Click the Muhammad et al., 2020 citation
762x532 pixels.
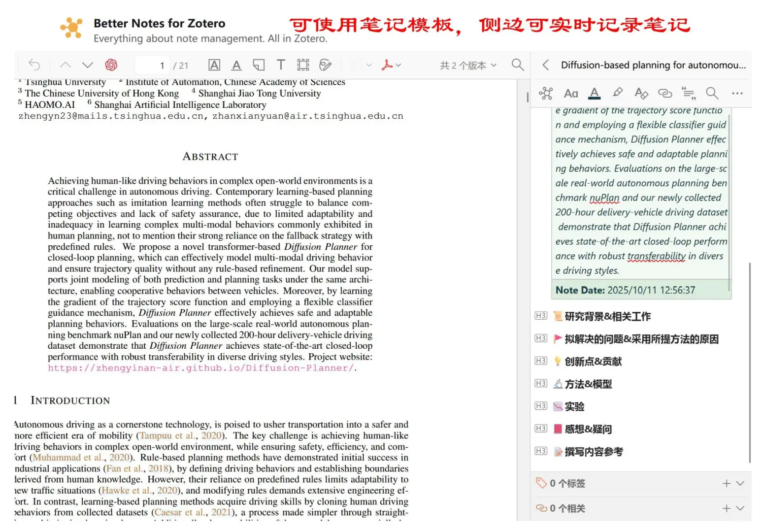[81, 458]
